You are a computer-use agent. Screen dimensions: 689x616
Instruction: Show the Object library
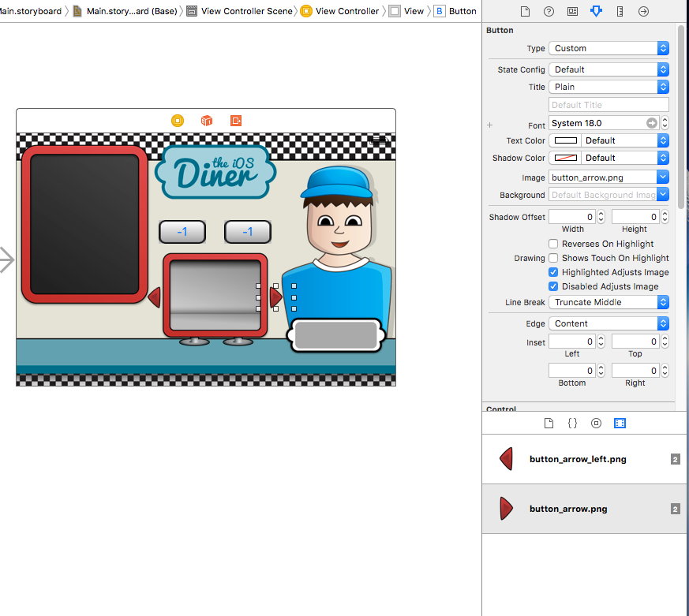click(x=596, y=424)
